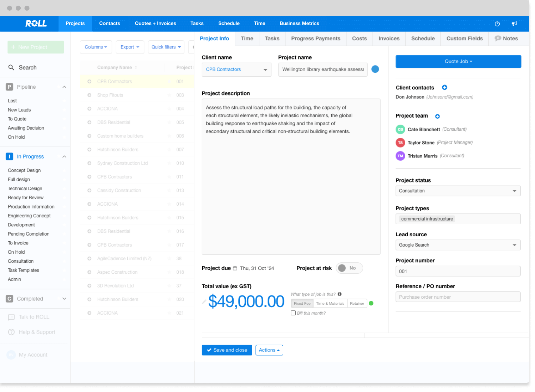Add a project team member plus icon
The width and height of the screenshot is (535, 392).
[x=437, y=116]
